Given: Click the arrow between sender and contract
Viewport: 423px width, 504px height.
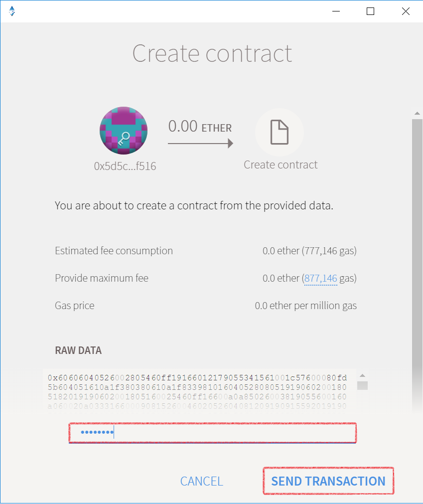Looking at the screenshot, I should tap(200, 144).
